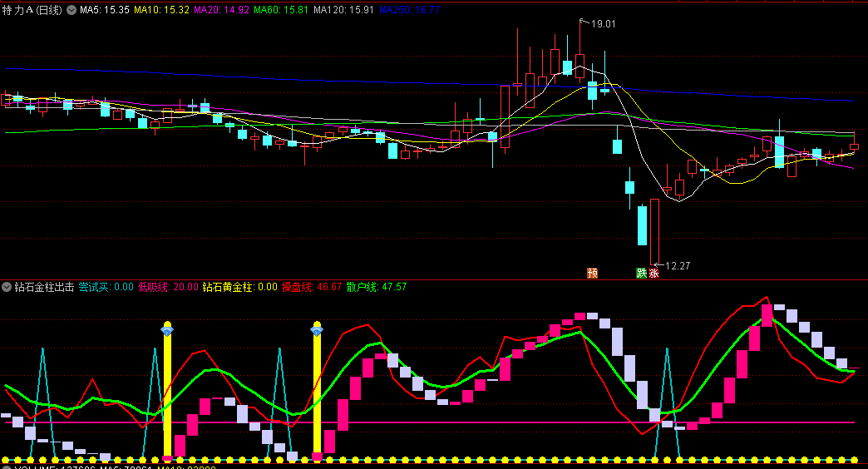Click the tall red candle at 12.27 low
Image resolution: width=868 pixels, height=469 pixels.
pos(654,232)
